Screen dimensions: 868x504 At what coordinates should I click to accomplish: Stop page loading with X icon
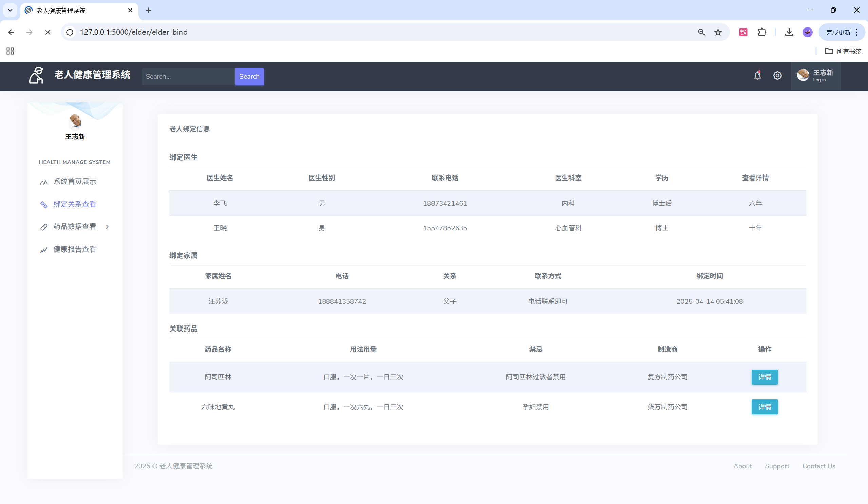coord(48,32)
